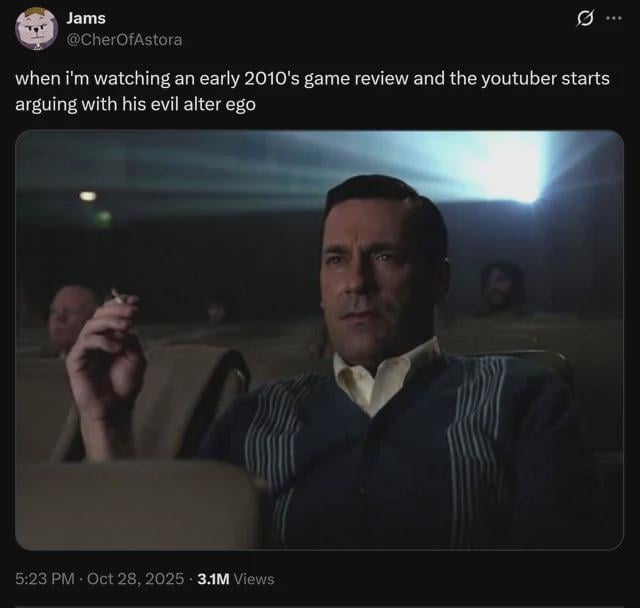This screenshot has height=608, width=640.
Task: Click the bald man in the background
Action: pos(72,315)
